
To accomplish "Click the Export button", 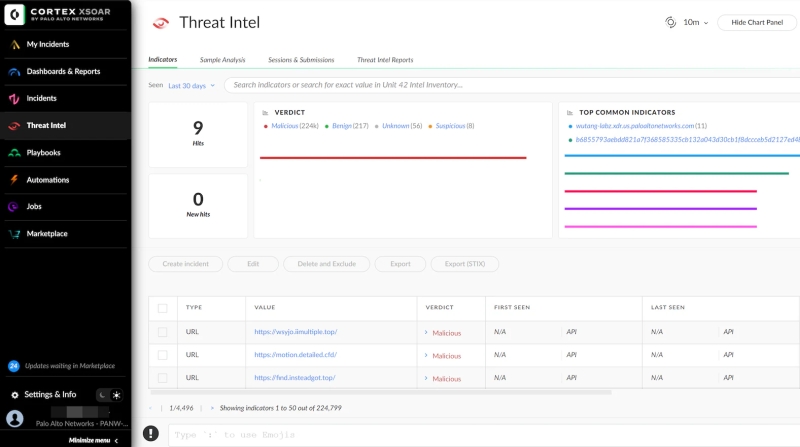I will click(x=400, y=264).
